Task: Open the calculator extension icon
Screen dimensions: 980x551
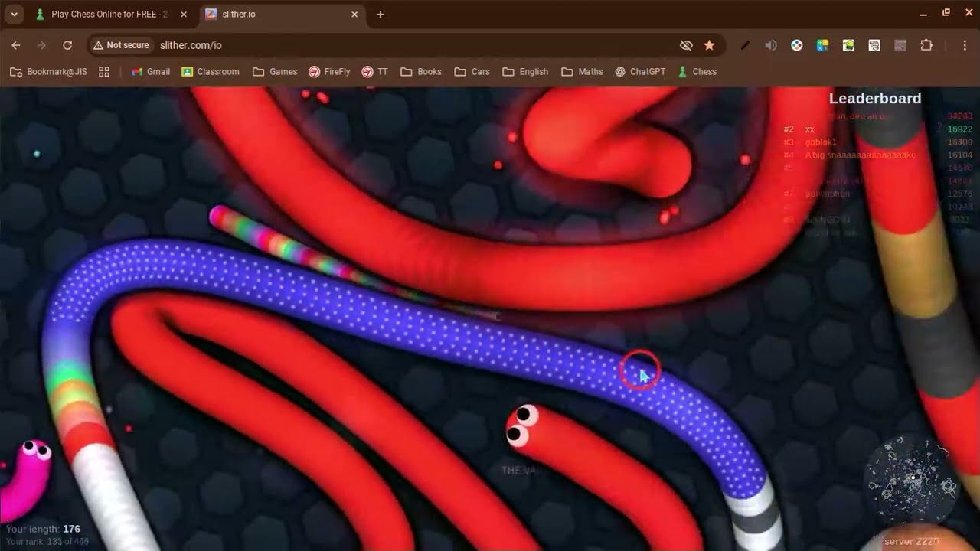Action: (823, 45)
